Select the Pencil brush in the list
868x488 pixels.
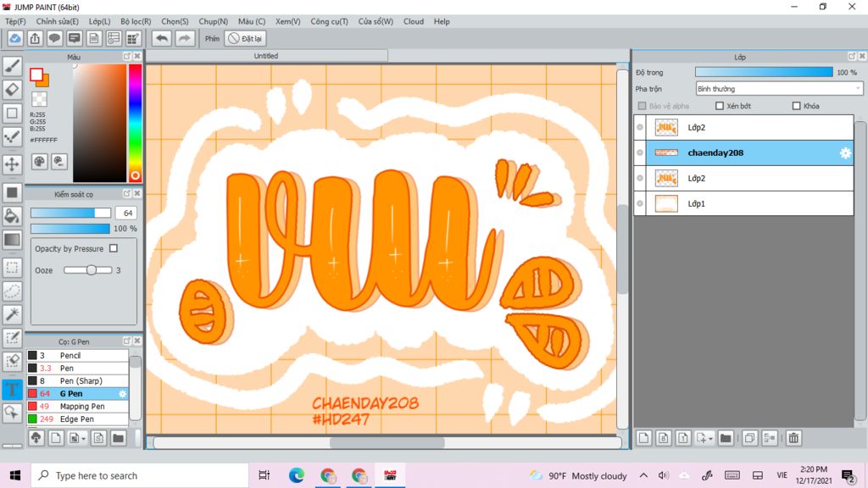(77, 355)
